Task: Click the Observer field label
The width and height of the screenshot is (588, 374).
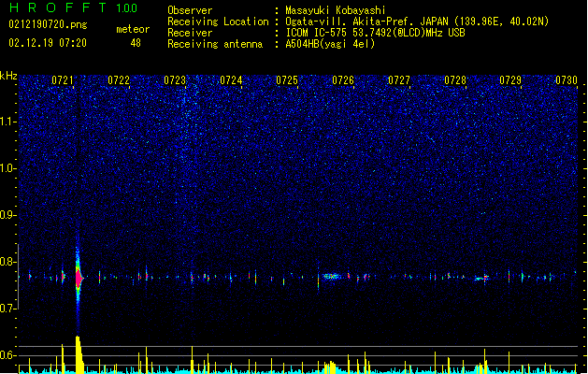Action: pyautogui.click(x=190, y=10)
